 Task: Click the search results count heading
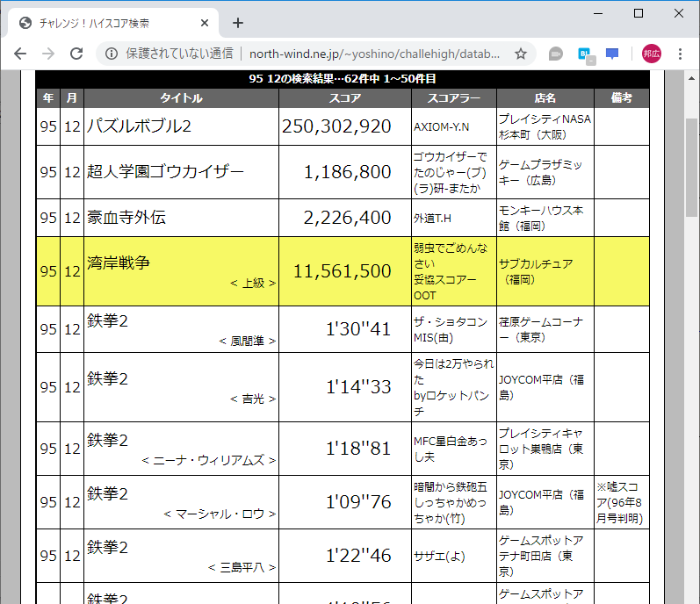pyautogui.click(x=343, y=79)
